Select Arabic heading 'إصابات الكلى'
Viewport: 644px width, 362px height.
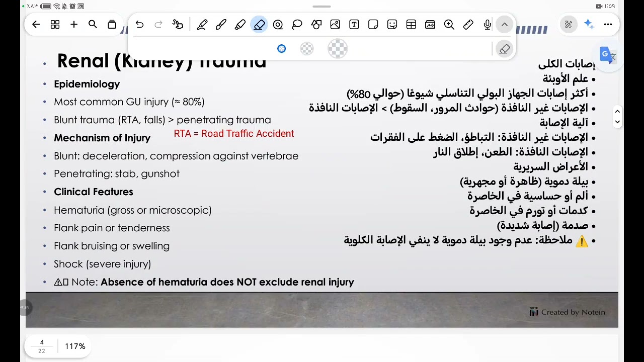pos(567,64)
